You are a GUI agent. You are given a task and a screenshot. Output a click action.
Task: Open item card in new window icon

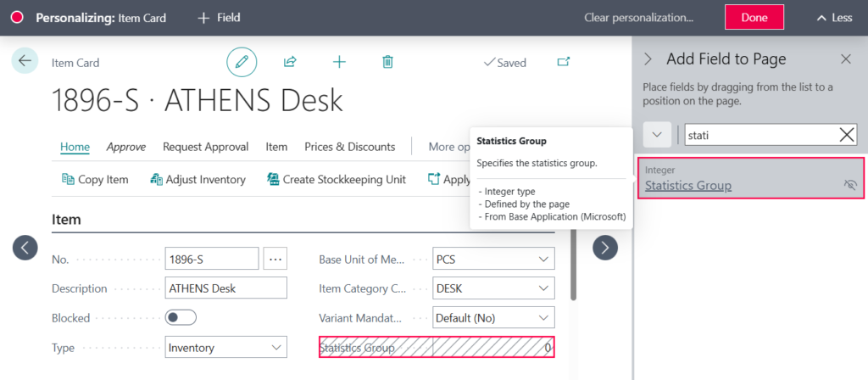tap(564, 62)
